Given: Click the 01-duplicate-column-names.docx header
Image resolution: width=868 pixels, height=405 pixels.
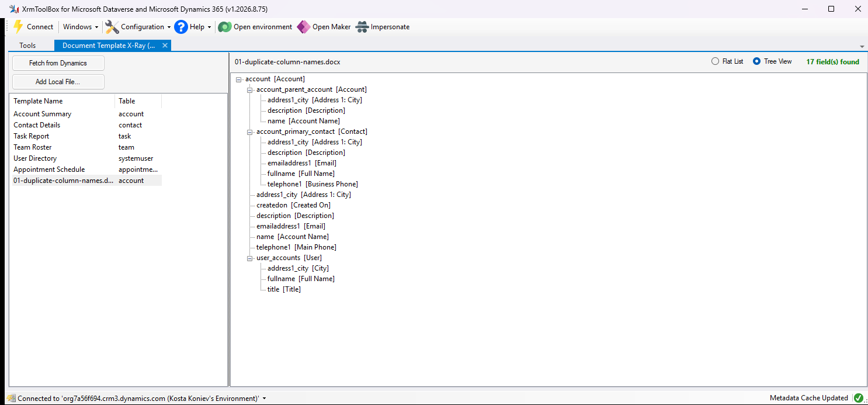Looking at the screenshot, I should [287, 61].
